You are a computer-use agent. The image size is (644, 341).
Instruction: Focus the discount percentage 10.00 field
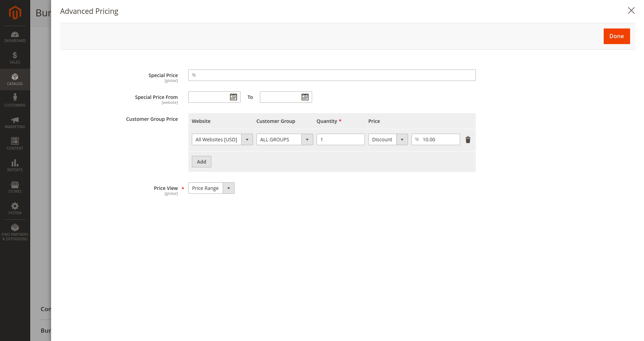pyautogui.click(x=436, y=140)
